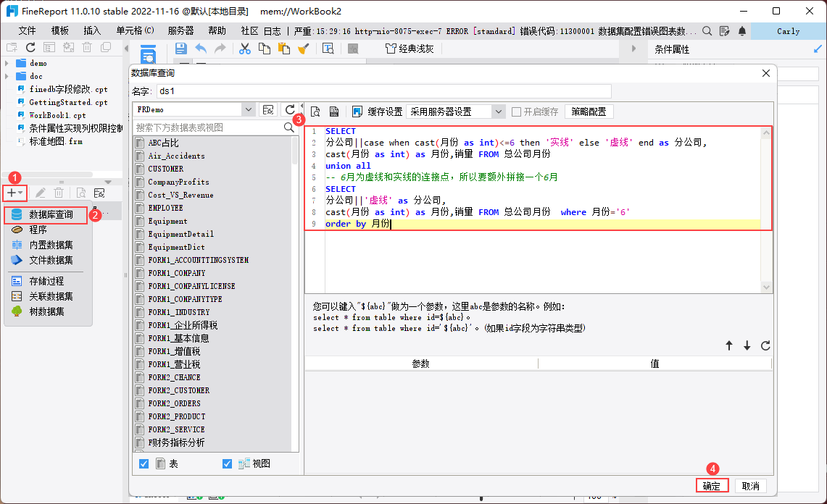Open the FRDemo connection dropdown
827x504 pixels.
(248, 109)
